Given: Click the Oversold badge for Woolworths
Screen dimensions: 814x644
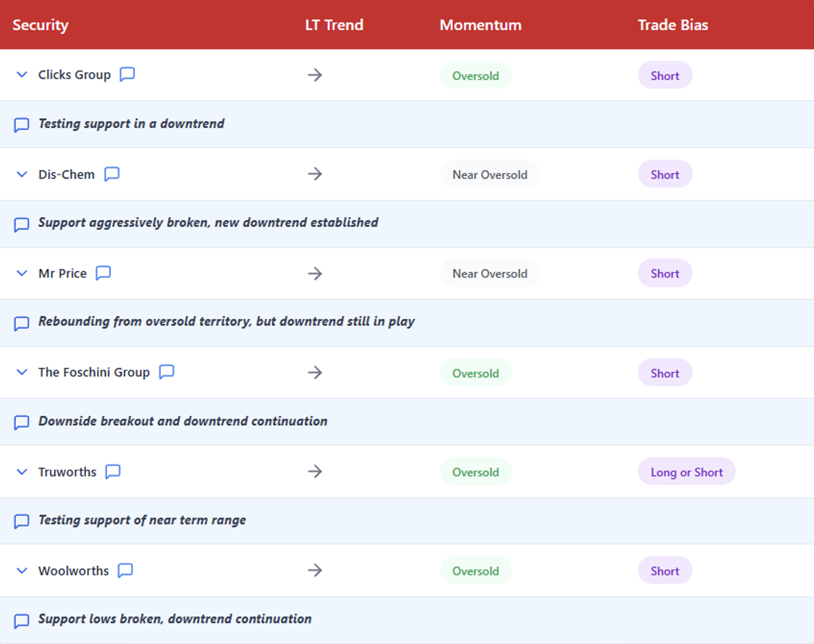Looking at the screenshot, I should tap(476, 570).
